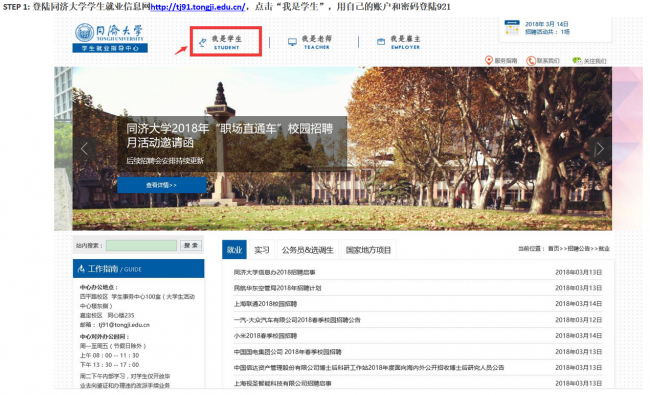Screen dimensions: 650x395
Task: Switch to the 实习 tab
Action: pos(262,250)
